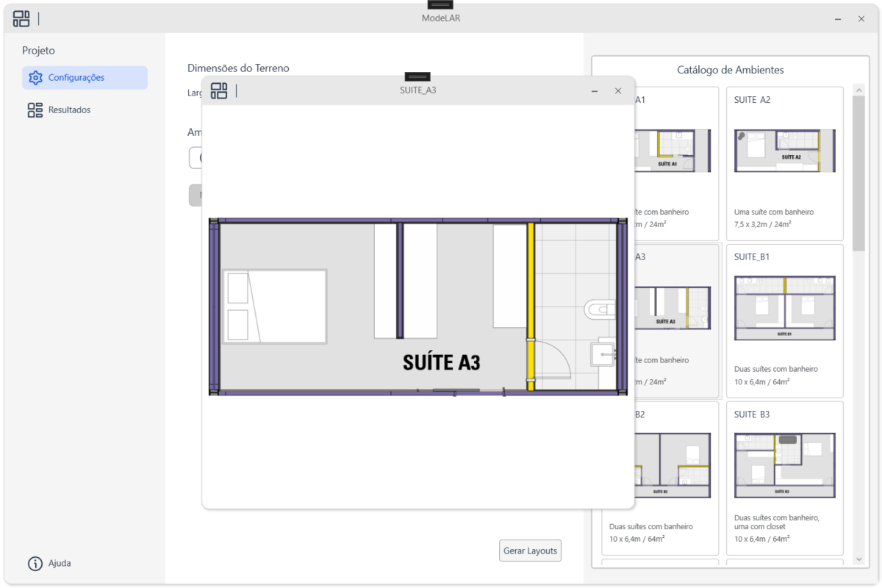The height and width of the screenshot is (588, 882).
Task: Select the SUITE_B3 floor plan thumbnail
Action: point(784,465)
